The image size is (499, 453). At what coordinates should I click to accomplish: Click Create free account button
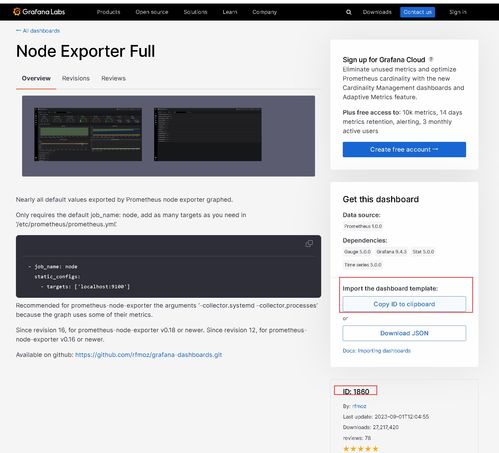click(x=404, y=149)
